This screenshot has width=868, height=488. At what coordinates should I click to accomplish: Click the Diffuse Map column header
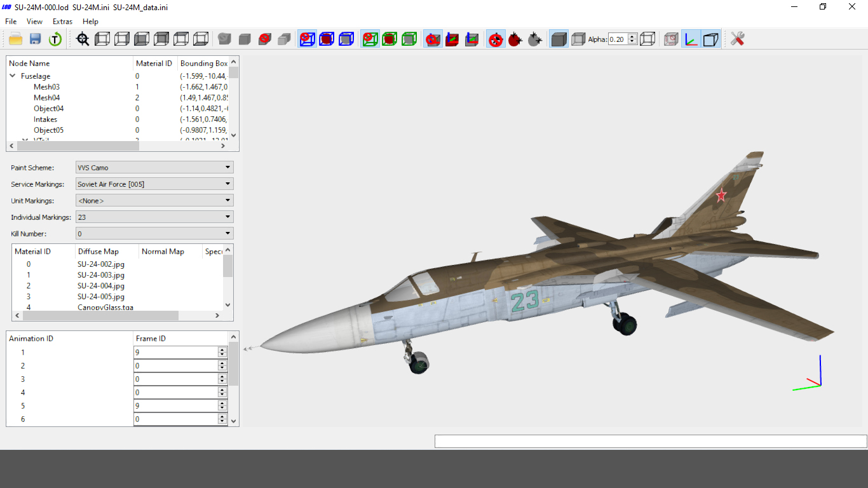[107, 252]
